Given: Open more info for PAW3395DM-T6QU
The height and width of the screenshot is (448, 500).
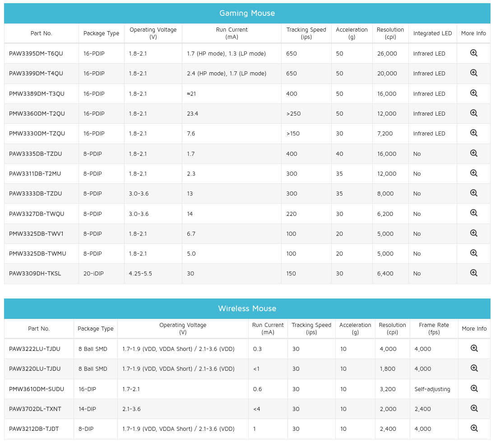Looking at the screenshot, I should 473,53.
